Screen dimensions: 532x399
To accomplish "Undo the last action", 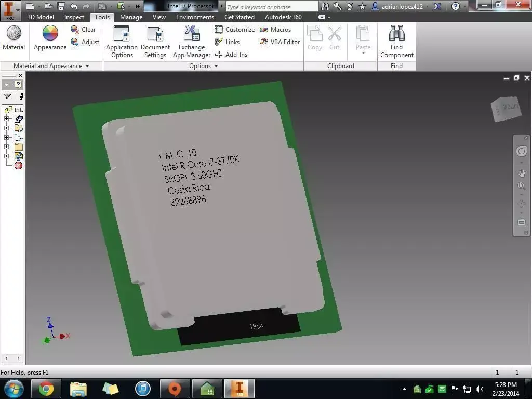I will [x=74, y=6].
